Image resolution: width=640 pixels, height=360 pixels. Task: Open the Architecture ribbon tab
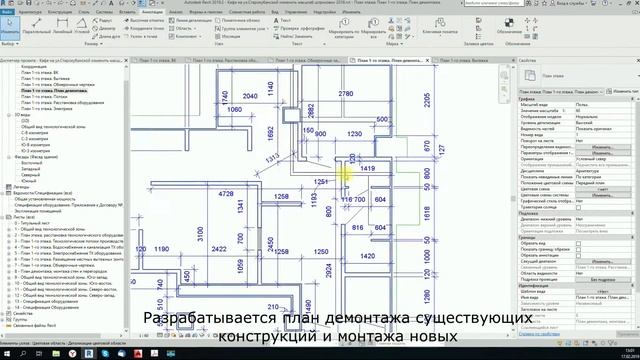(x=30, y=12)
